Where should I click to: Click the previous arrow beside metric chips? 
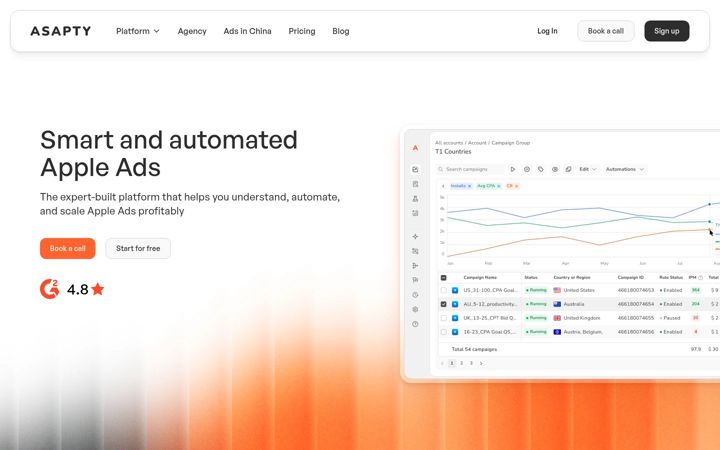pos(443,186)
